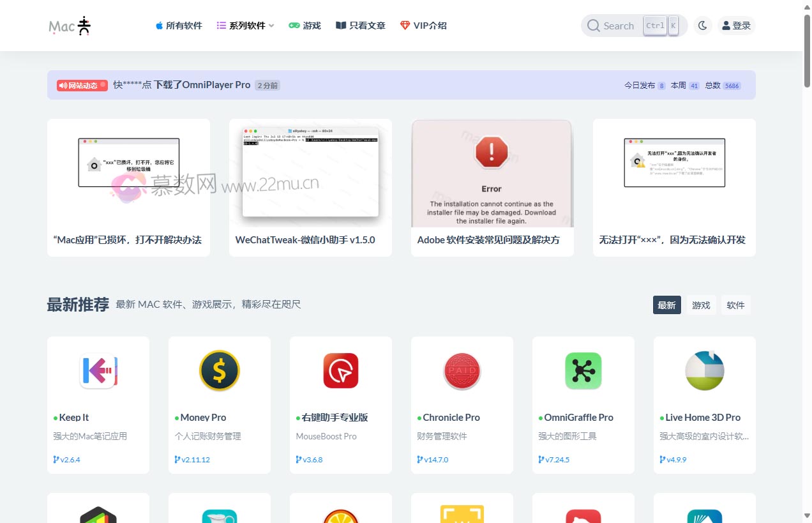Click the 右键助手专业版 red app icon
This screenshot has height=523, width=812.
point(341,370)
